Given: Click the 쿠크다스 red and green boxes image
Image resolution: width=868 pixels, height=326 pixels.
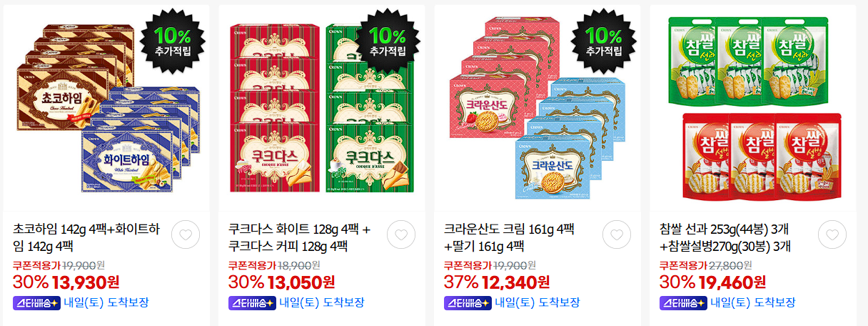Looking at the screenshot, I should coord(322,107).
